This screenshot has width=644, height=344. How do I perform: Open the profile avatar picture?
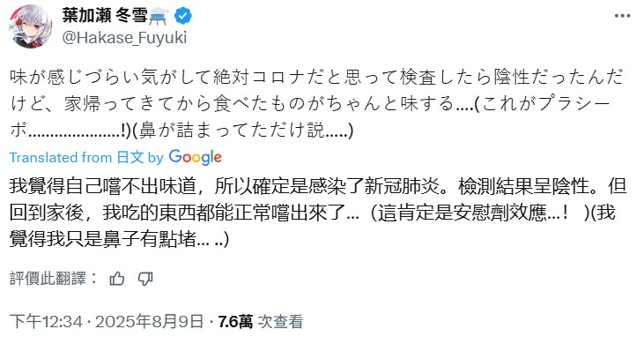pyautogui.click(x=31, y=26)
